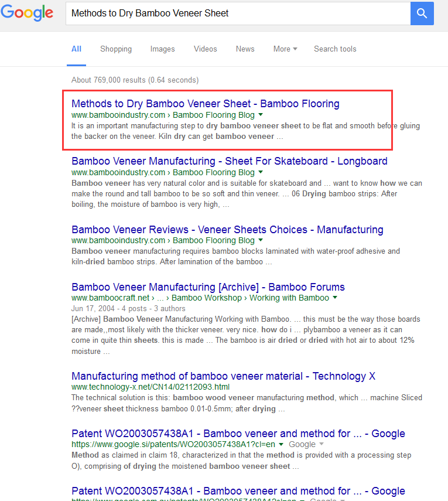The width and height of the screenshot is (448, 501).
Task: Open first Patent WO2003057438A1 result
Action: coord(238,434)
